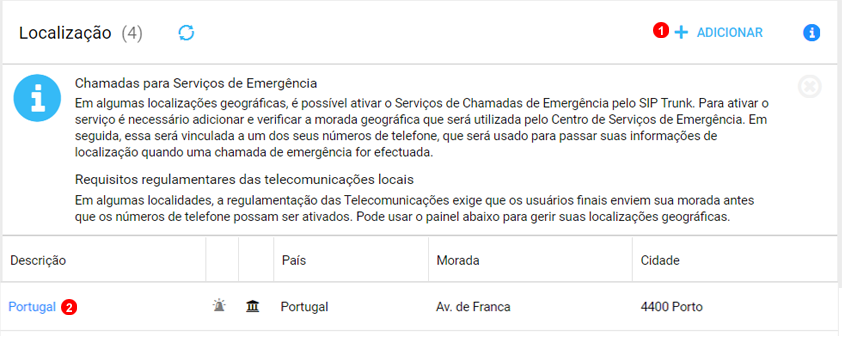Viewport: 843px width, 360px height.
Task: Sort by the Cidade column header
Action: 660,261
